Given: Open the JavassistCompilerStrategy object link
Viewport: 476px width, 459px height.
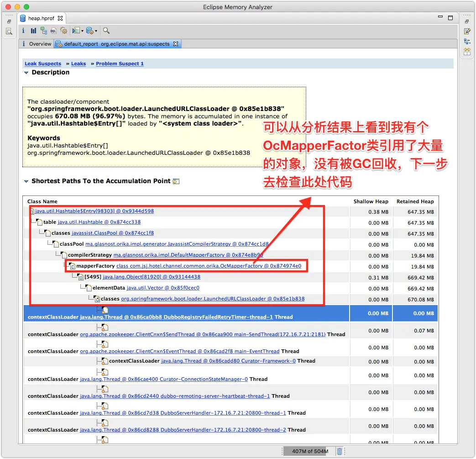Looking at the screenshot, I should (177, 244).
